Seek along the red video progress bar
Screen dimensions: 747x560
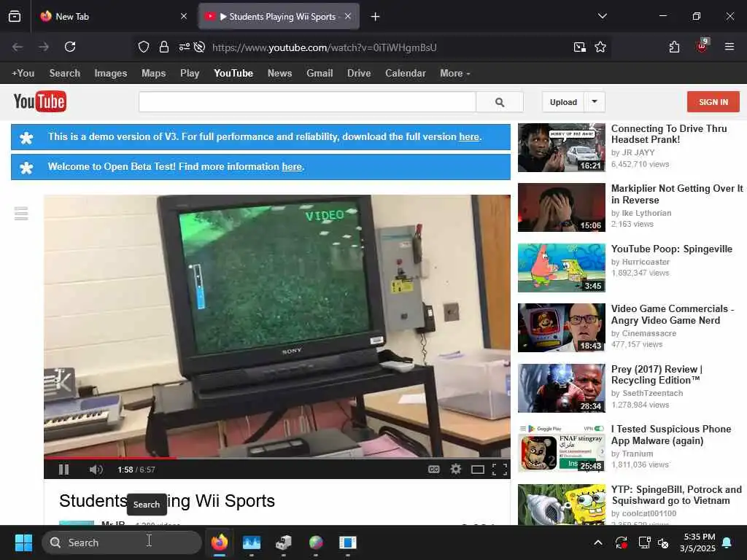pos(276,458)
